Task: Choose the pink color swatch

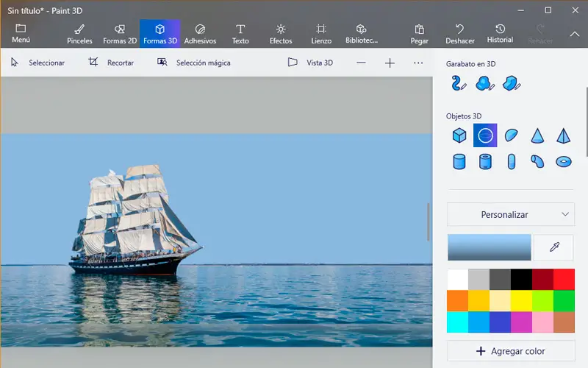Action: click(x=542, y=322)
